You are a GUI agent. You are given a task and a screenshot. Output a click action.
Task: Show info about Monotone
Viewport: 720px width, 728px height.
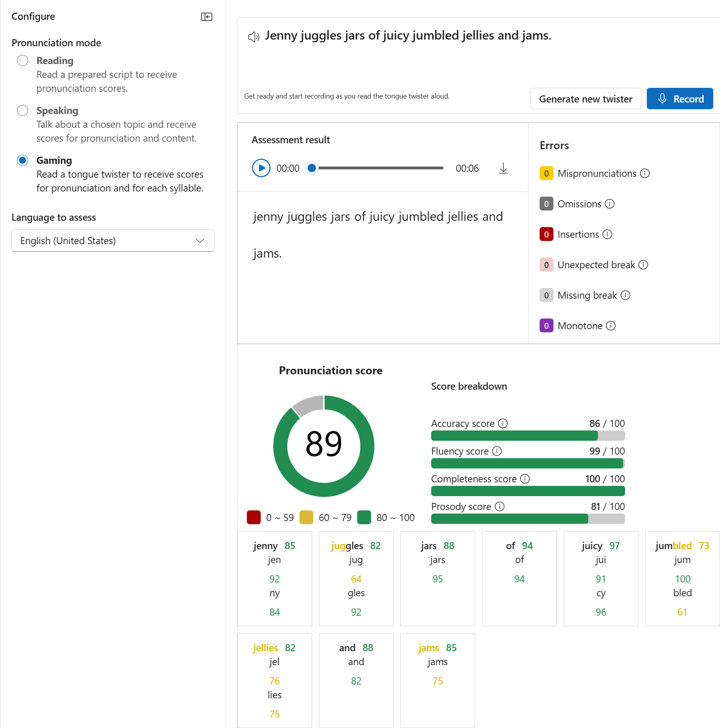pos(611,326)
